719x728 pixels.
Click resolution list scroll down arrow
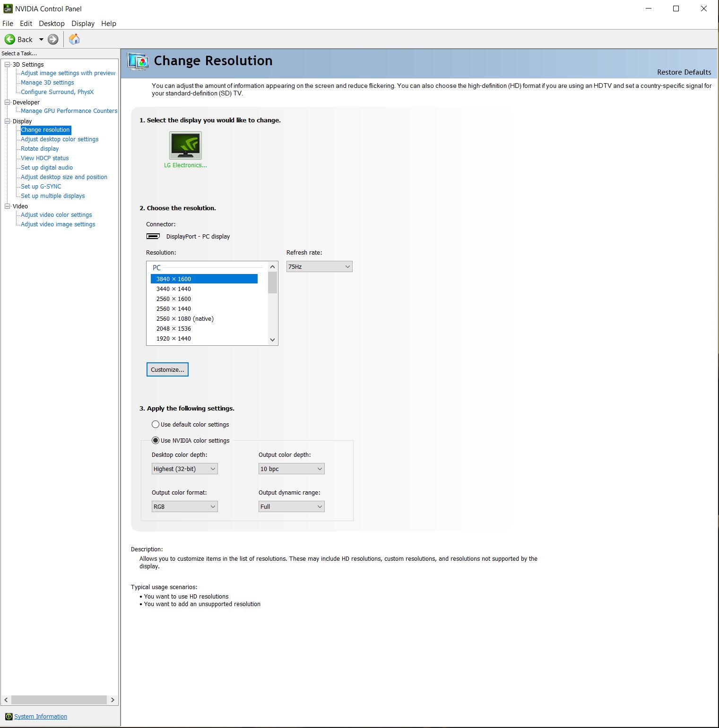[272, 339]
